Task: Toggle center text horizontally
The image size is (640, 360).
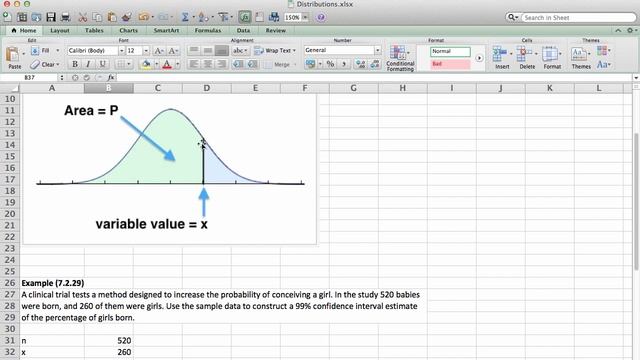Action: (208, 64)
